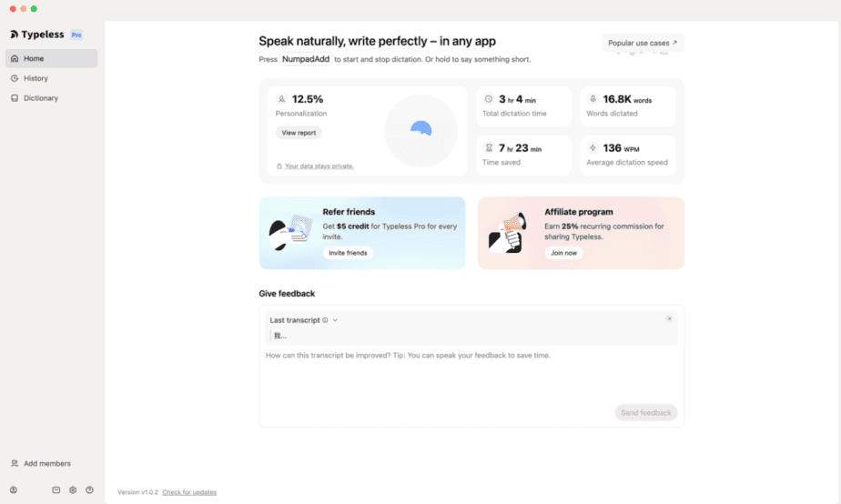Click the Pro badge next to Typeless
Viewport: 841px width, 504px height.
(x=76, y=35)
